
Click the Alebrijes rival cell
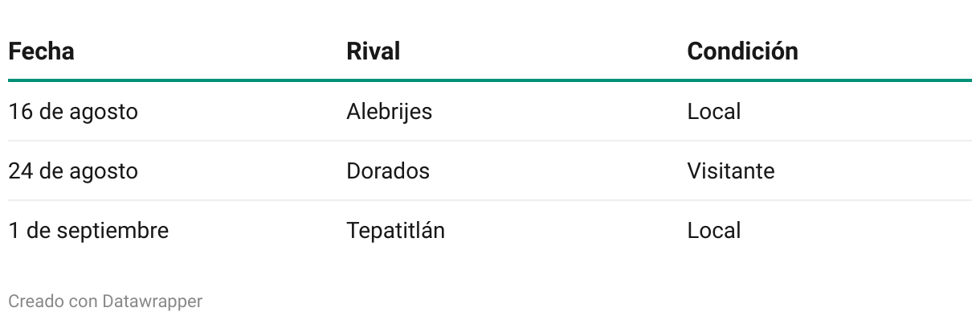coord(389,112)
